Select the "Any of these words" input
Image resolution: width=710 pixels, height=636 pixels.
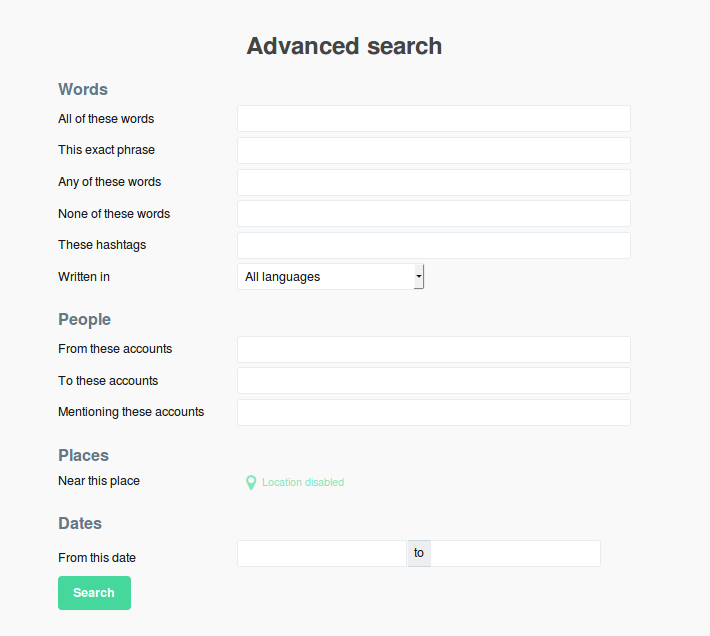(x=433, y=183)
